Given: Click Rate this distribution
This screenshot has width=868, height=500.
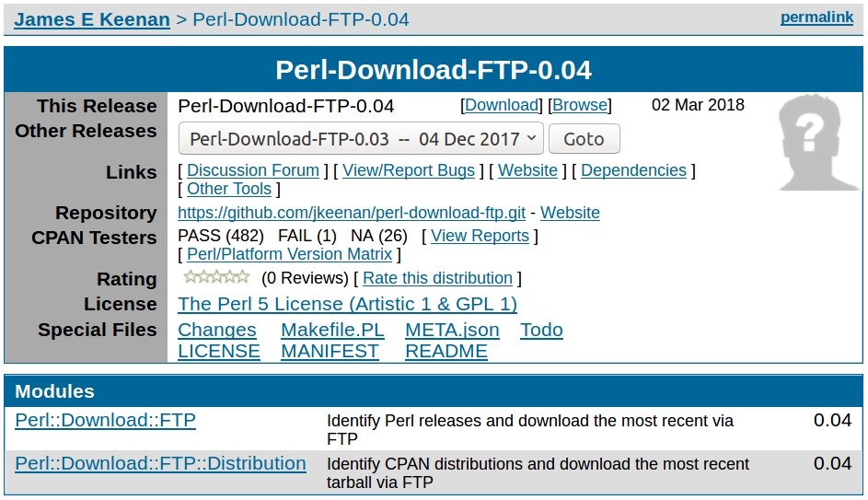Looking at the screenshot, I should click(x=437, y=278).
